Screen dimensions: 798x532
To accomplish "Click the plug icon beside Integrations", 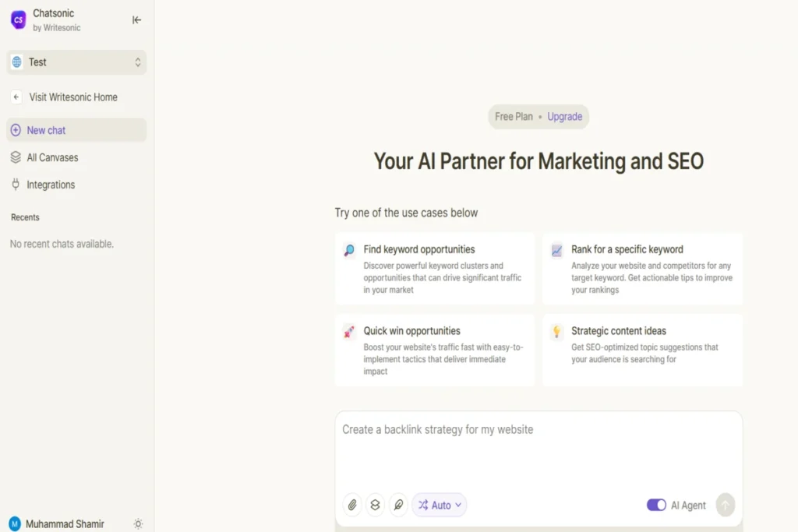I will click(x=16, y=185).
